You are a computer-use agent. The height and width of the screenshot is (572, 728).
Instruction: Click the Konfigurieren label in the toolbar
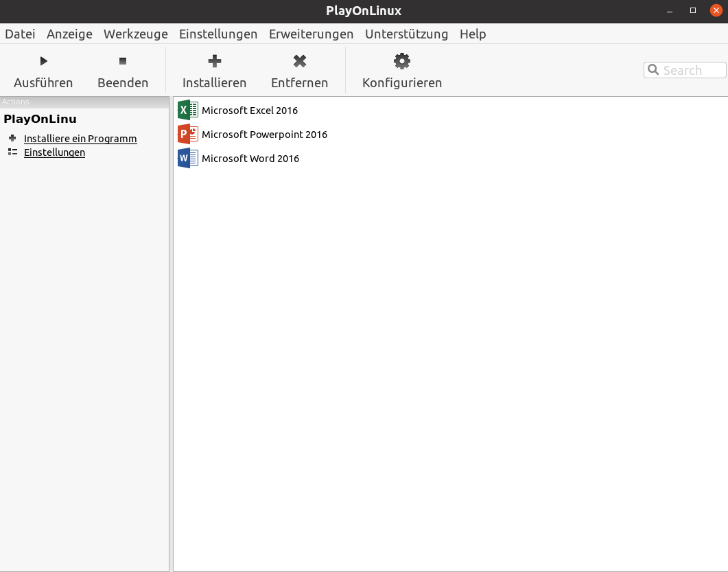pos(402,82)
